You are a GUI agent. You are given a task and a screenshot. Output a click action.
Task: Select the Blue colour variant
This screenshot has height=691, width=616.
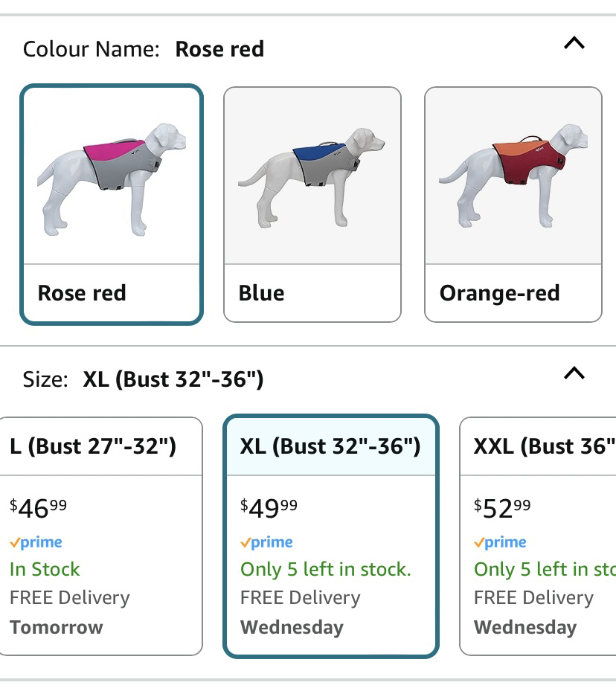(312, 204)
